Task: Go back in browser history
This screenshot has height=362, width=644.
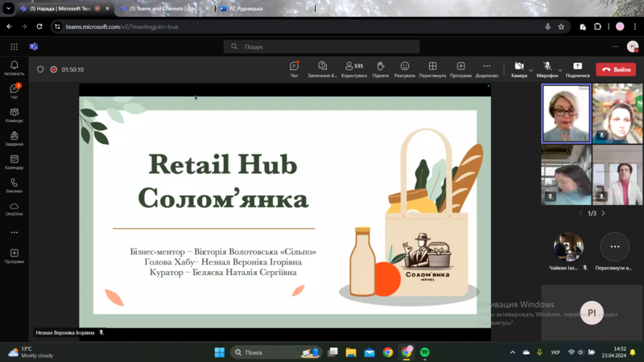Action: click(x=9, y=27)
